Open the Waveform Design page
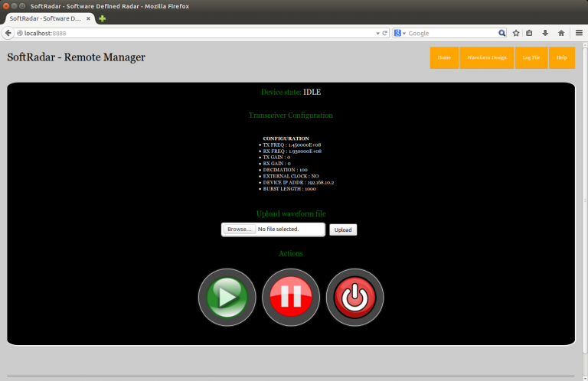The height and width of the screenshot is (381, 588). point(487,58)
